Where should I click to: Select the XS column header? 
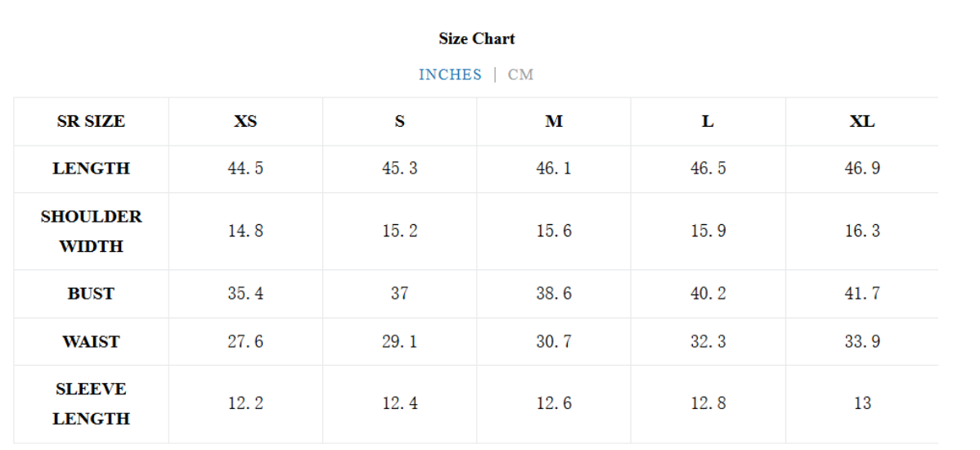245,121
